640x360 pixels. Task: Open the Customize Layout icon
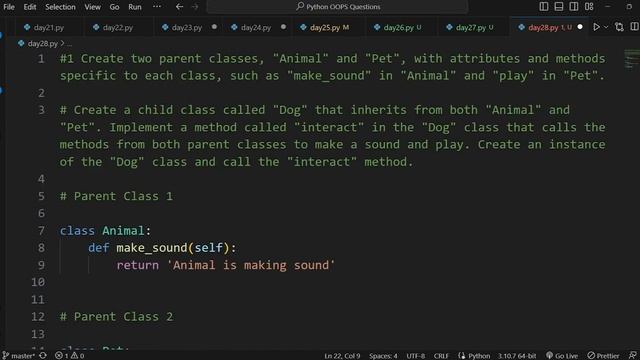click(x=589, y=7)
